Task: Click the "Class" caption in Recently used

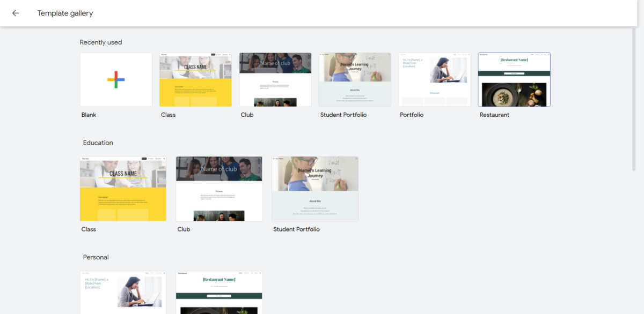Action: [169, 115]
